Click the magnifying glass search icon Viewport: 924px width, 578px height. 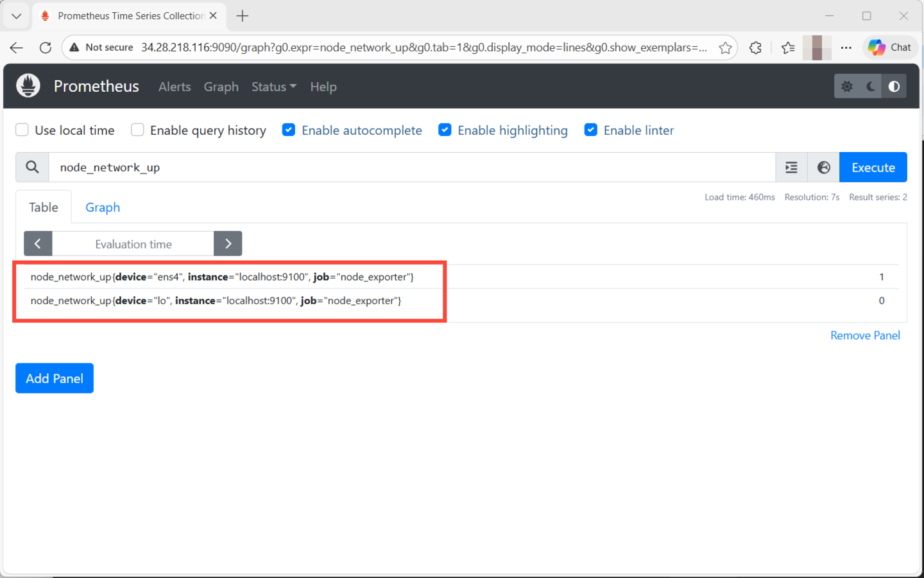[x=32, y=167]
